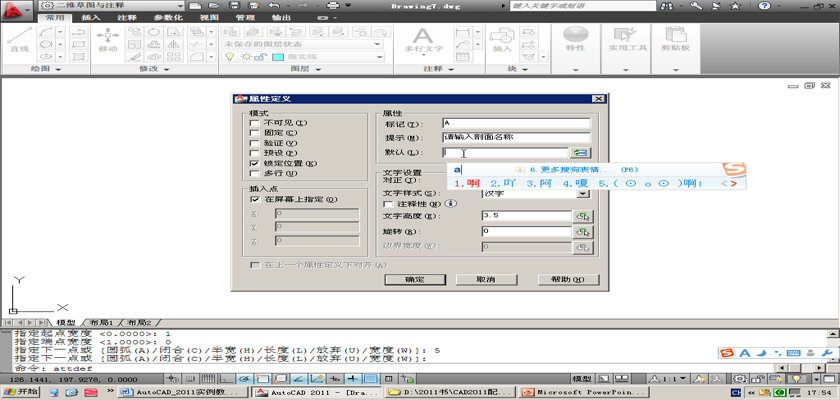Click the 确定 (OK) button
840x400 pixels.
coord(415,280)
